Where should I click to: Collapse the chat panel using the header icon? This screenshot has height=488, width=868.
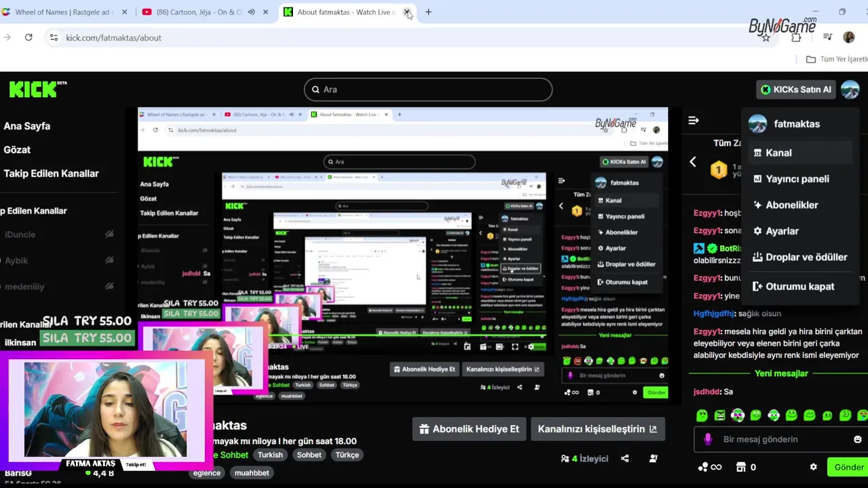[693, 121]
